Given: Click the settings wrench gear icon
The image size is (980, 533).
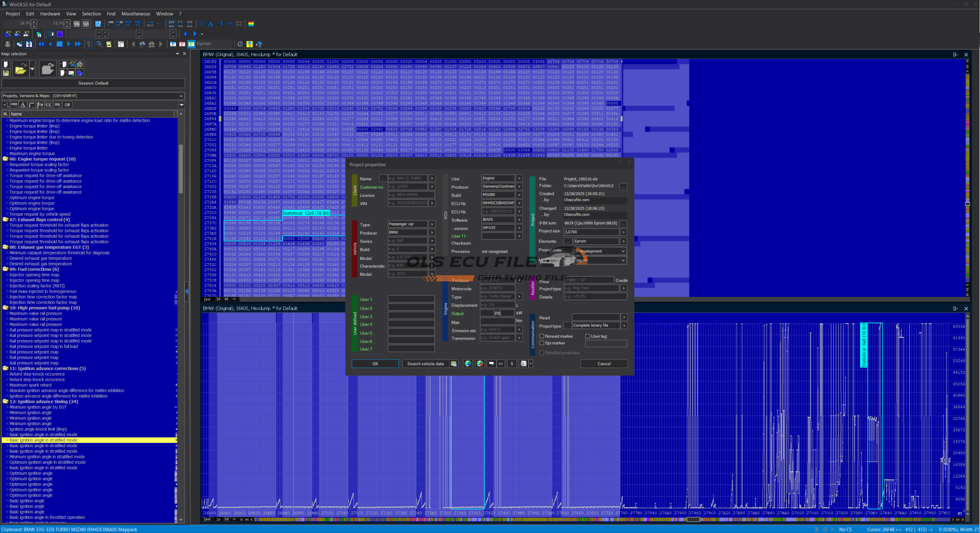Looking at the screenshot, I should 240,44.
